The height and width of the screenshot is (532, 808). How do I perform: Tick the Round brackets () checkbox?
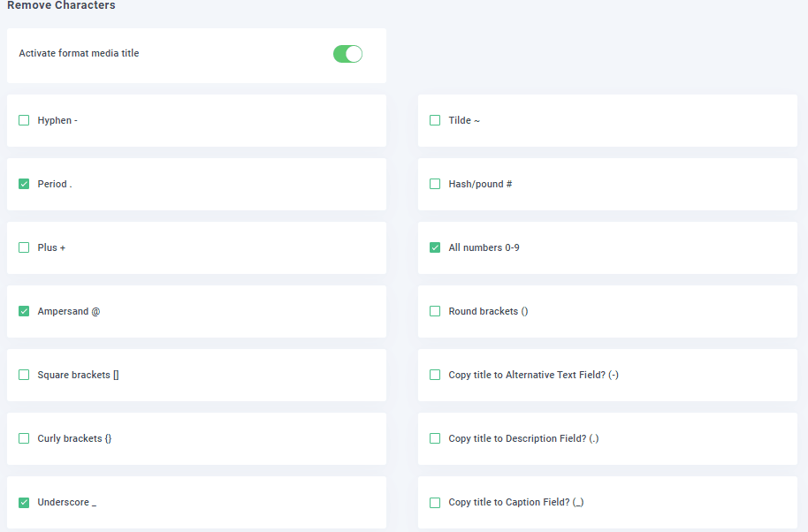[x=435, y=311]
